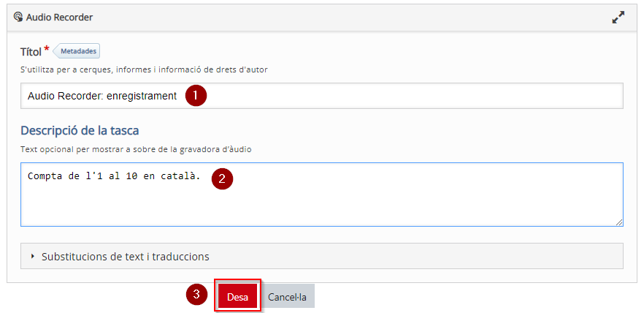
Task: Click the 'Text opcional per mostrar' helper text
Action: (136, 149)
